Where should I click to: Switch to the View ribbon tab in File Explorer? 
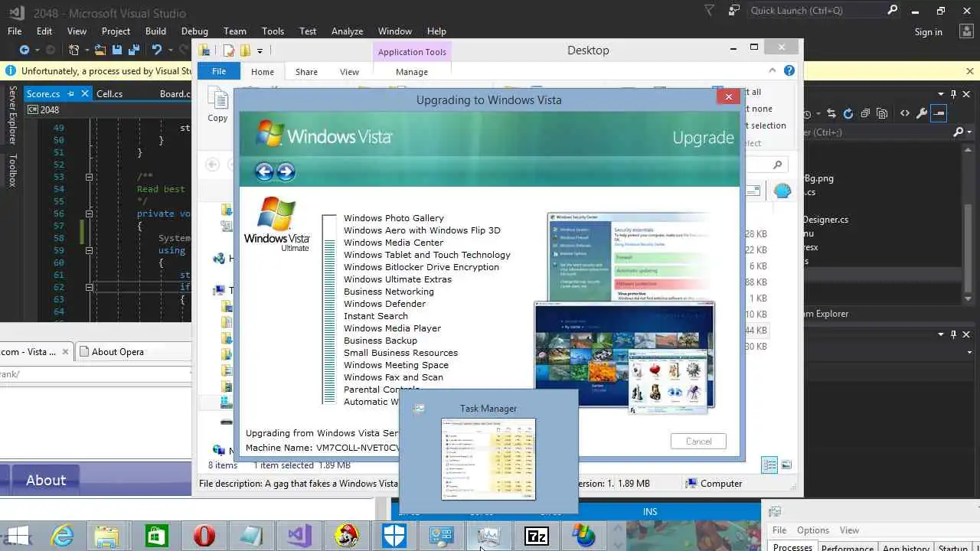[x=349, y=72]
